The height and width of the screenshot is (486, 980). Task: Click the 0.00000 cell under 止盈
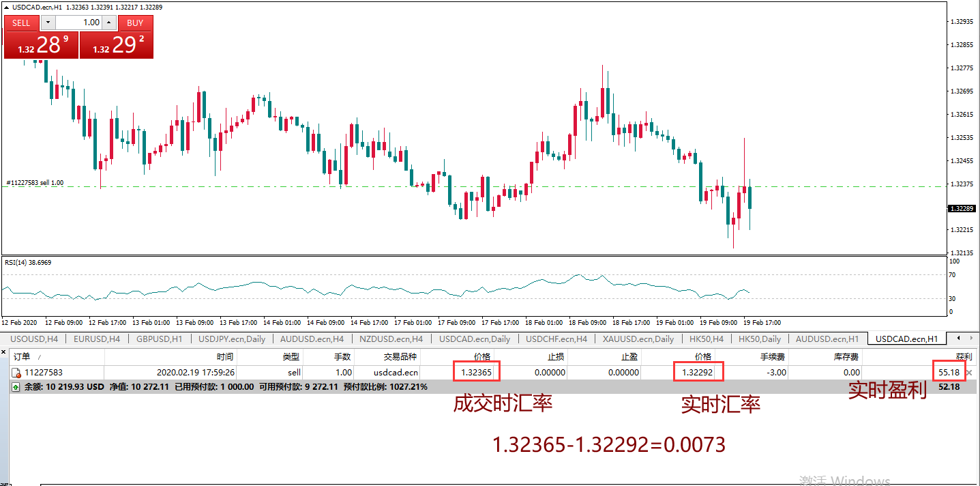click(623, 373)
